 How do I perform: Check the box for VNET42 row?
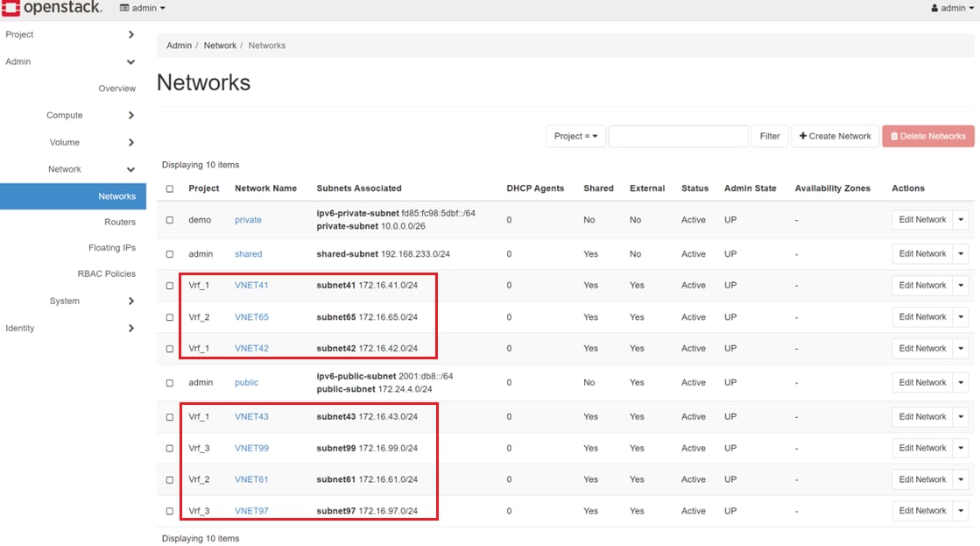169,348
